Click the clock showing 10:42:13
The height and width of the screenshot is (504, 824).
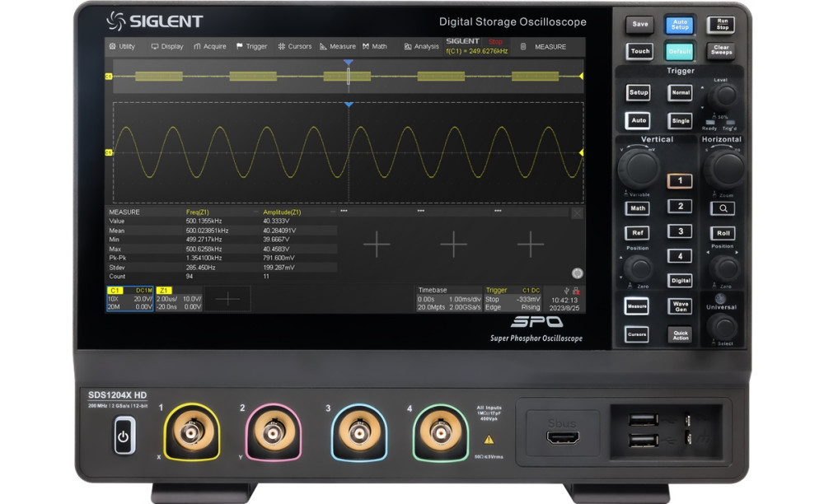[x=564, y=301]
